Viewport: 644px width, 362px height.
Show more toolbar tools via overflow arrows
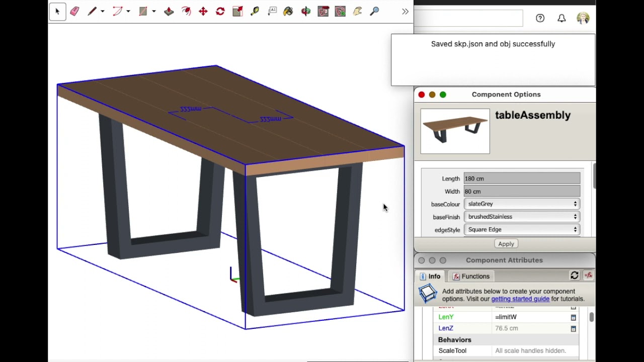pyautogui.click(x=405, y=11)
